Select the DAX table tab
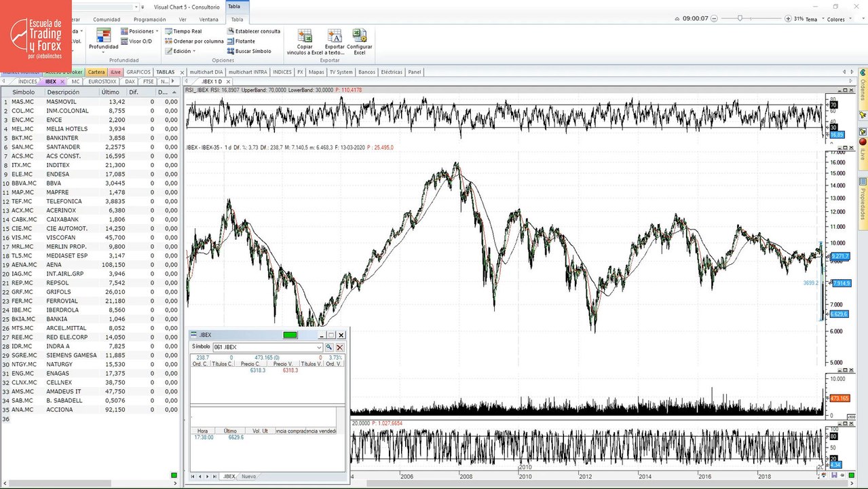 tap(130, 81)
